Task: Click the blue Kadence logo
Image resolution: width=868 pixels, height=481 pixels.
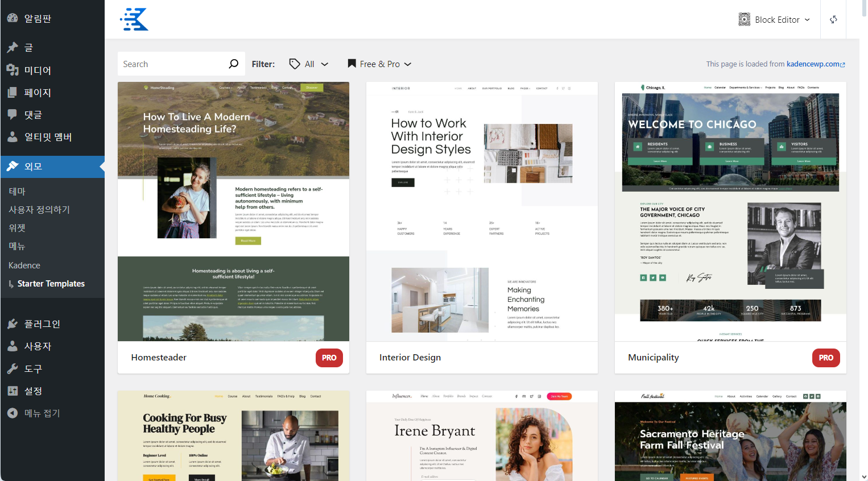Action: 134,19
